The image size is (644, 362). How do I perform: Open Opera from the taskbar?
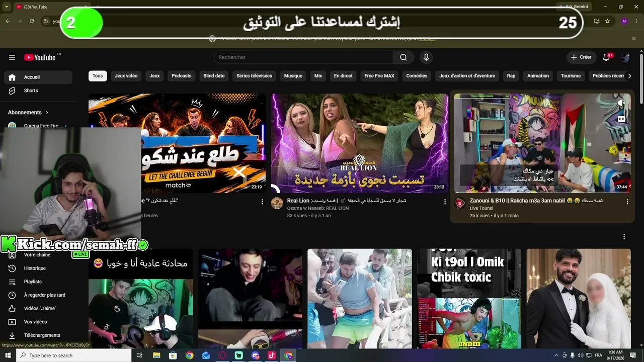point(222,355)
